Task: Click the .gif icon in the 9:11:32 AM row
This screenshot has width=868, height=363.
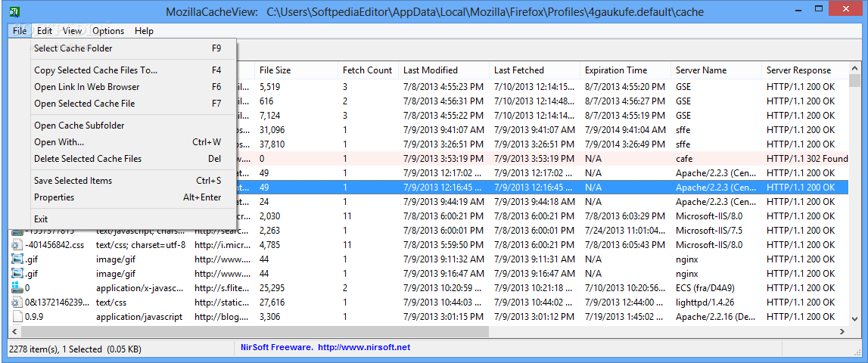Action: tap(17, 259)
